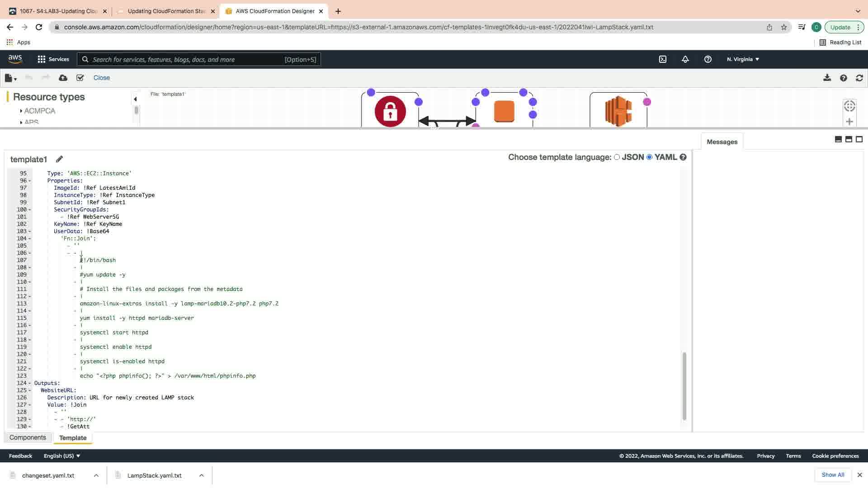The width and height of the screenshot is (868, 488).
Task: Click the Designer help question mark icon
Action: [843, 78]
